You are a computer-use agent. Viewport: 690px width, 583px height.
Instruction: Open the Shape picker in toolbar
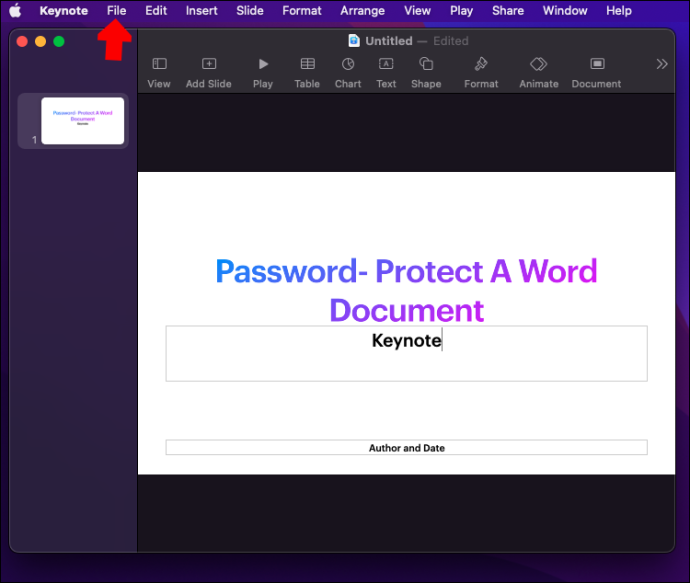[426, 73]
